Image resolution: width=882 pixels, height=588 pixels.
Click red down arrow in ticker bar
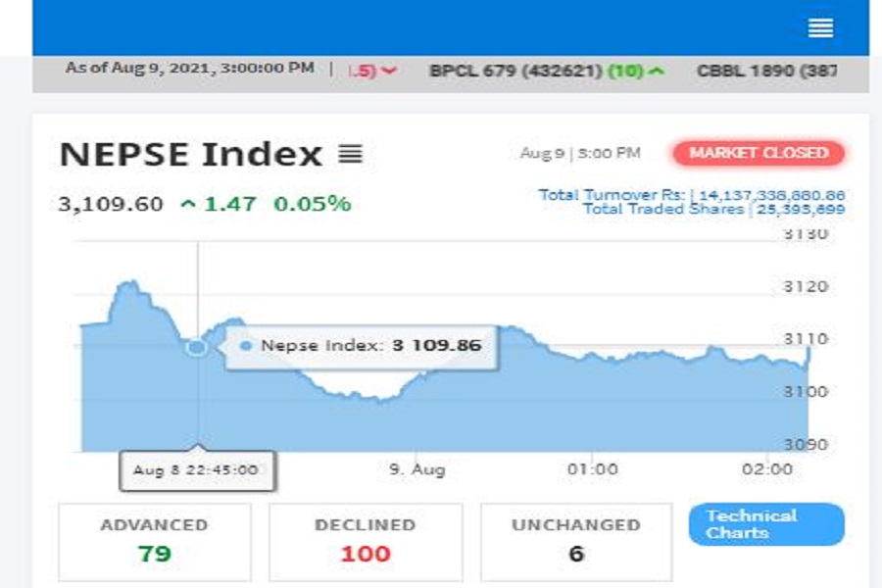click(x=389, y=71)
